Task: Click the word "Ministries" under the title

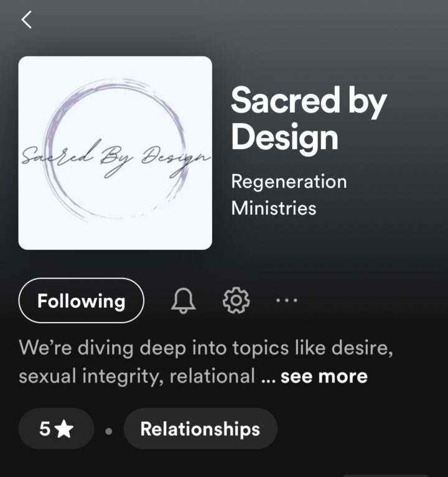Action: pyautogui.click(x=274, y=208)
